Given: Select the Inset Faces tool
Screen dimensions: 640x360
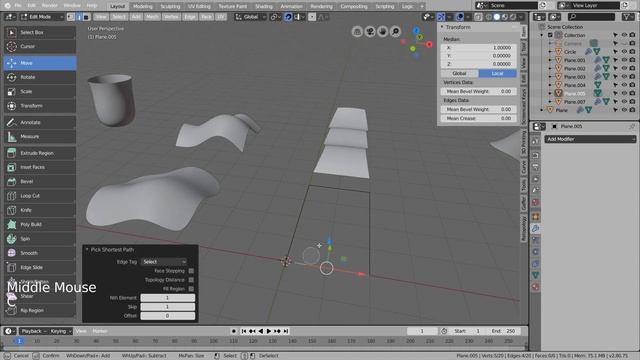Looking at the screenshot, I should point(40,167).
